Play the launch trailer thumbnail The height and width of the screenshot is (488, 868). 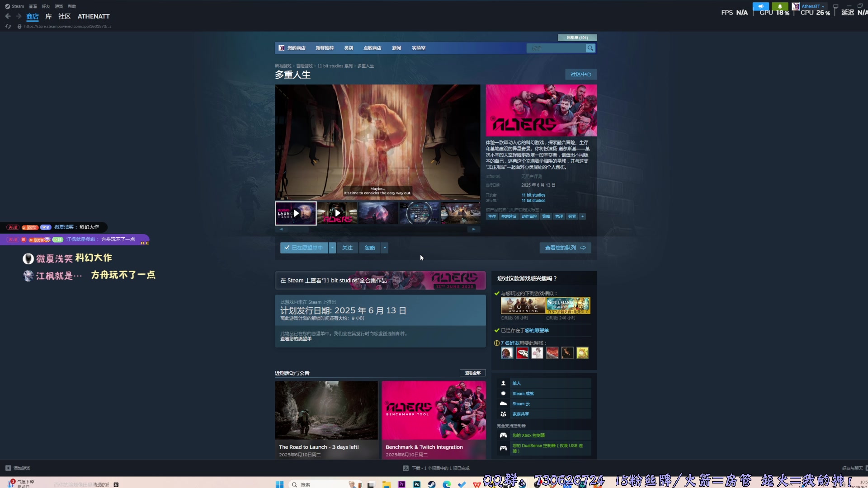(296, 213)
